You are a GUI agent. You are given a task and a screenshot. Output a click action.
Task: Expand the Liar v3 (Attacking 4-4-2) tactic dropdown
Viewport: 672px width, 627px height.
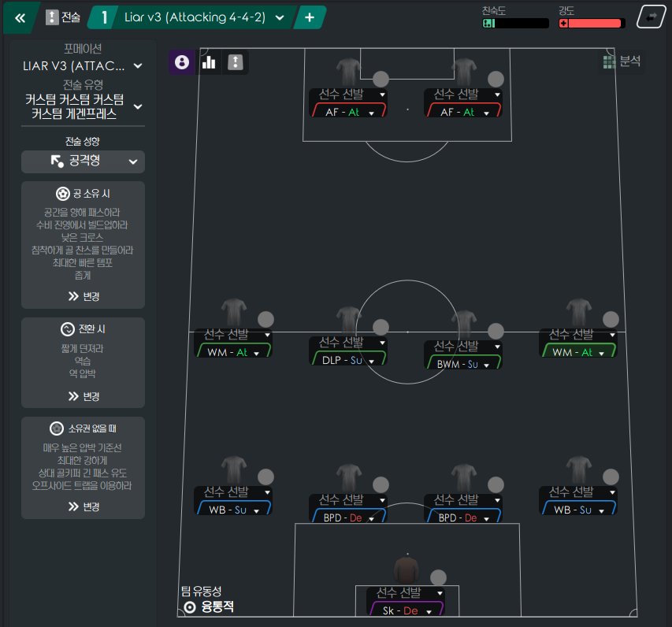(280, 17)
